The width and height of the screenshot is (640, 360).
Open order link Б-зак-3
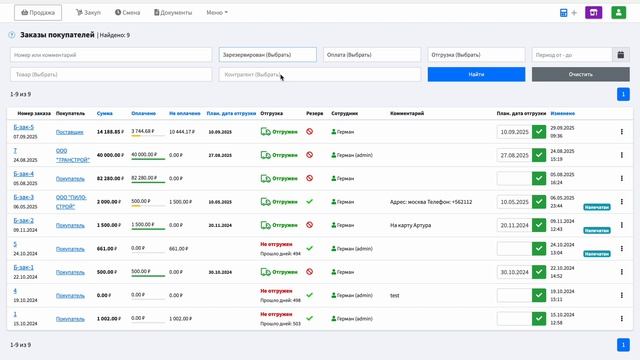point(24,197)
